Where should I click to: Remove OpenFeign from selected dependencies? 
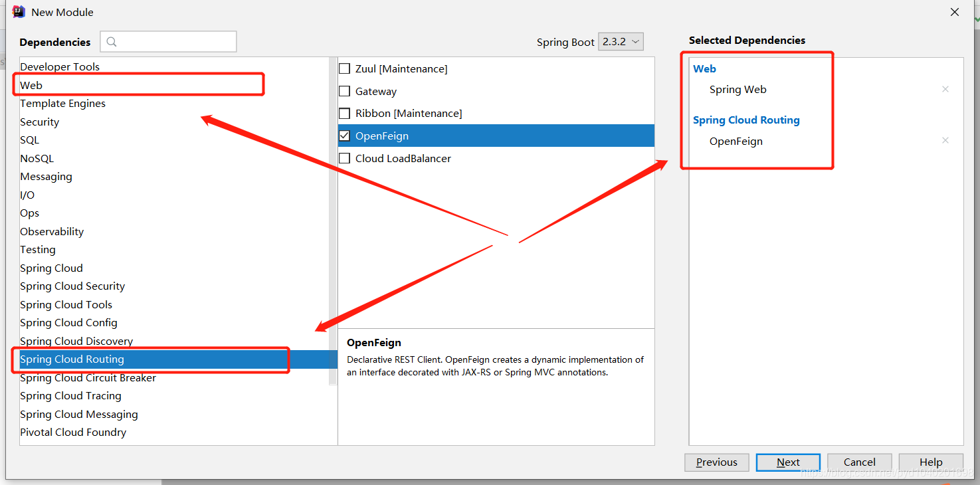tap(945, 140)
